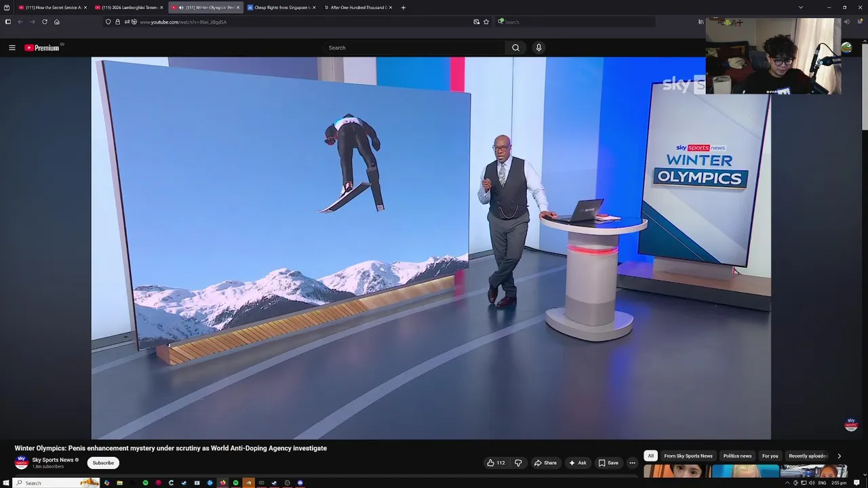Select the From Sky Sports News chip
The width and height of the screenshot is (868, 488).
[688, 456]
